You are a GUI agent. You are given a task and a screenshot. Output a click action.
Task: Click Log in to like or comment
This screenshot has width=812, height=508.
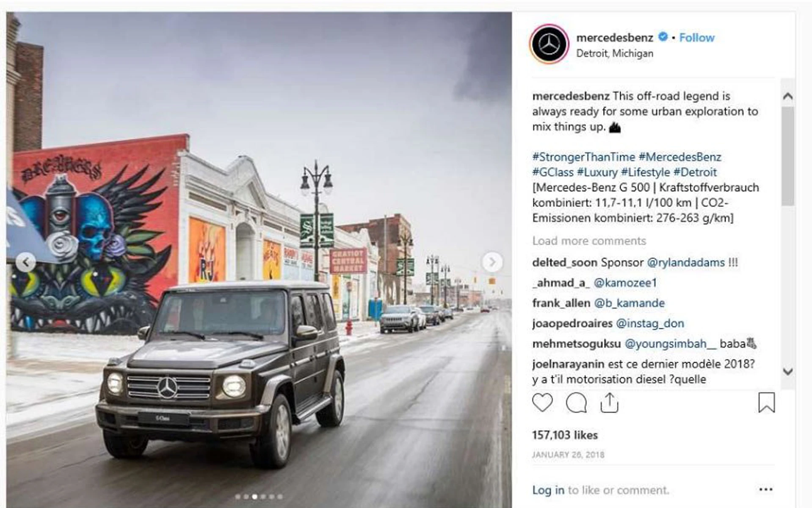click(x=548, y=490)
